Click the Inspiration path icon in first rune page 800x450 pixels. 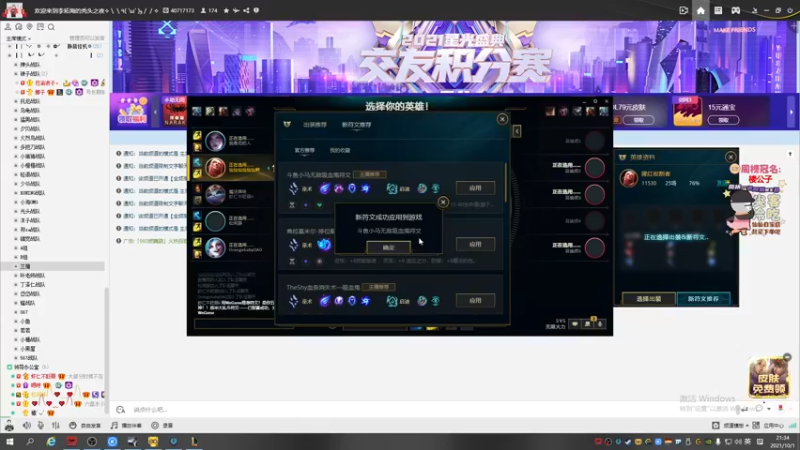coord(391,188)
